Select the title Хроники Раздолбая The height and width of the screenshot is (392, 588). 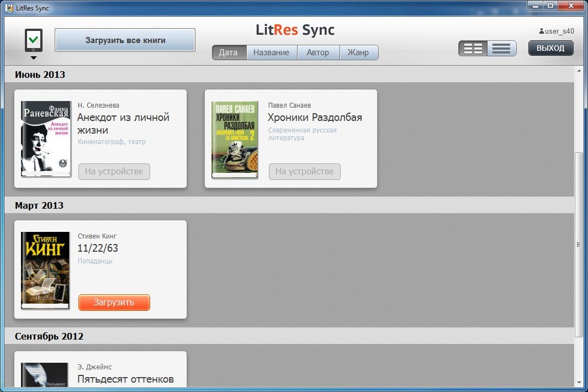point(315,118)
